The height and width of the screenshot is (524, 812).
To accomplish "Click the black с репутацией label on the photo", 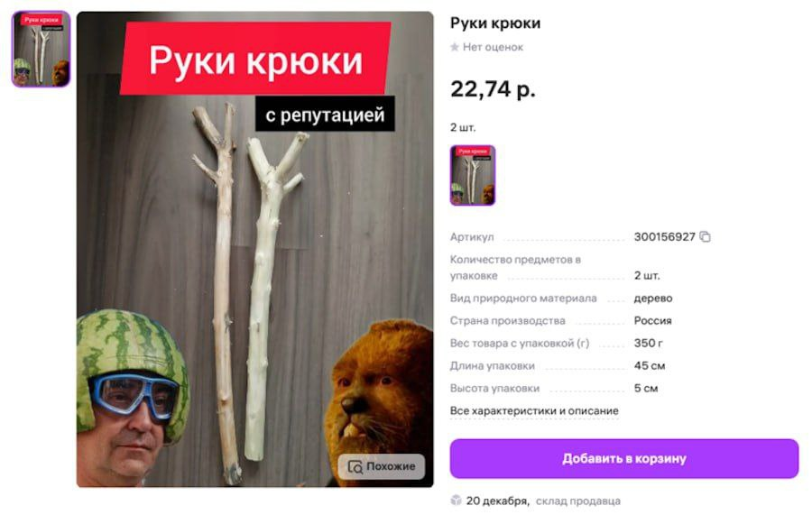I will (325, 114).
